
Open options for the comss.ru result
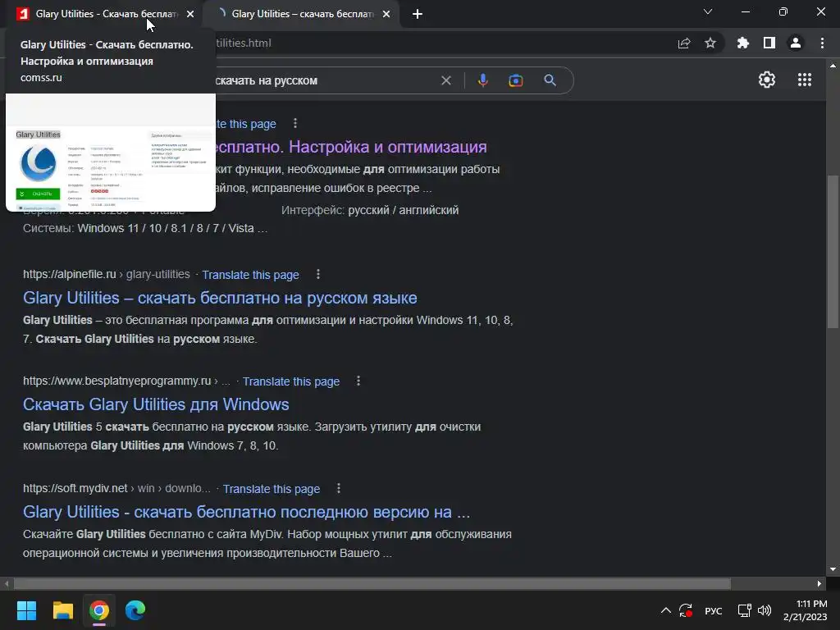[295, 124]
